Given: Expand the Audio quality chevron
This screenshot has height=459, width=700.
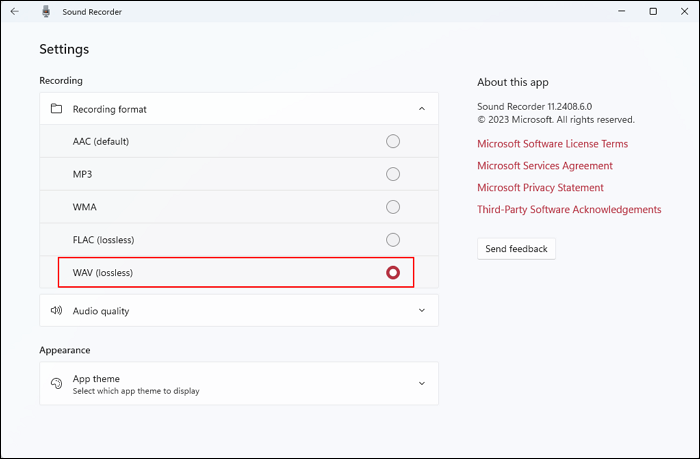Looking at the screenshot, I should (422, 310).
